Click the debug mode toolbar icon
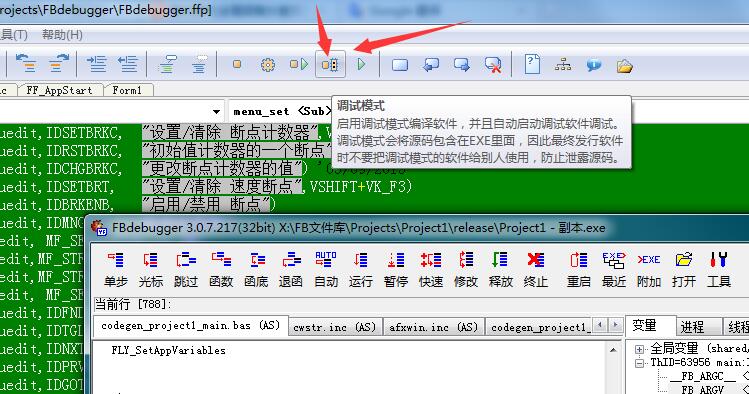The width and height of the screenshot is (749, 394). [330, 64]
